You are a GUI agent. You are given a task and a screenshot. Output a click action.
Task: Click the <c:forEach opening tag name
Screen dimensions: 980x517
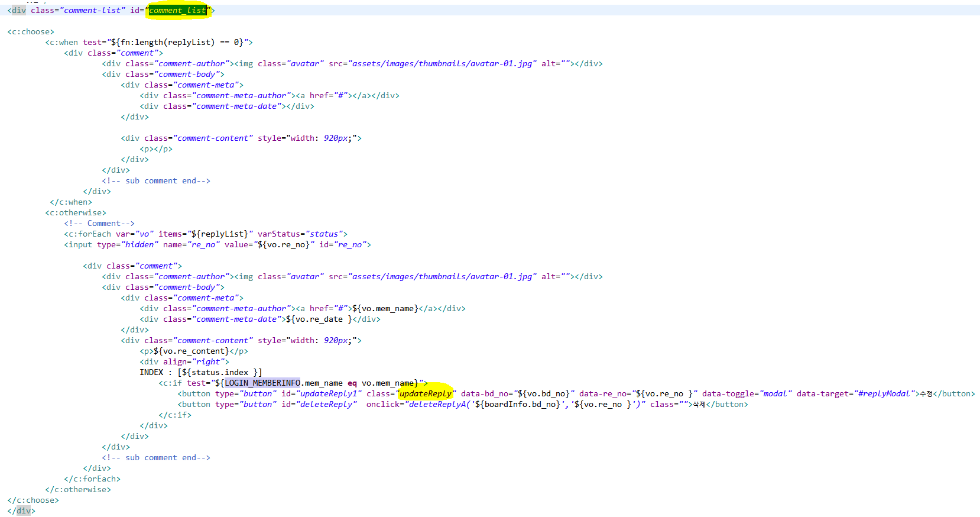click(x=87, y=234)
